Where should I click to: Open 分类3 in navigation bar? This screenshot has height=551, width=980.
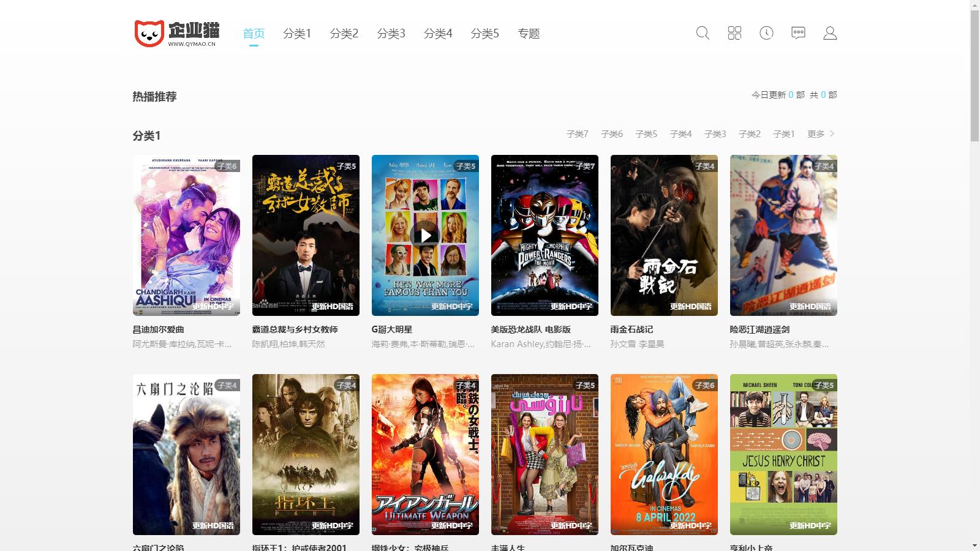[391, 34]
